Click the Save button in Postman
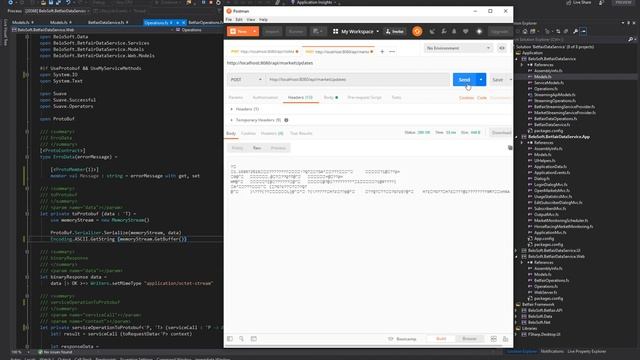Viewport: 640px width, 360px height. click(x=498, y=80)
